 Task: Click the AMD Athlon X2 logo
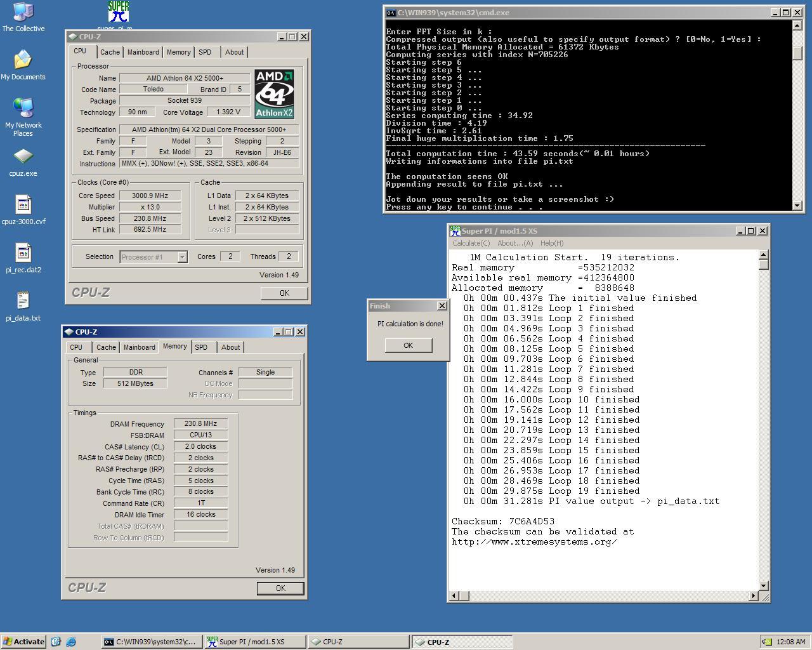point(274,94)
